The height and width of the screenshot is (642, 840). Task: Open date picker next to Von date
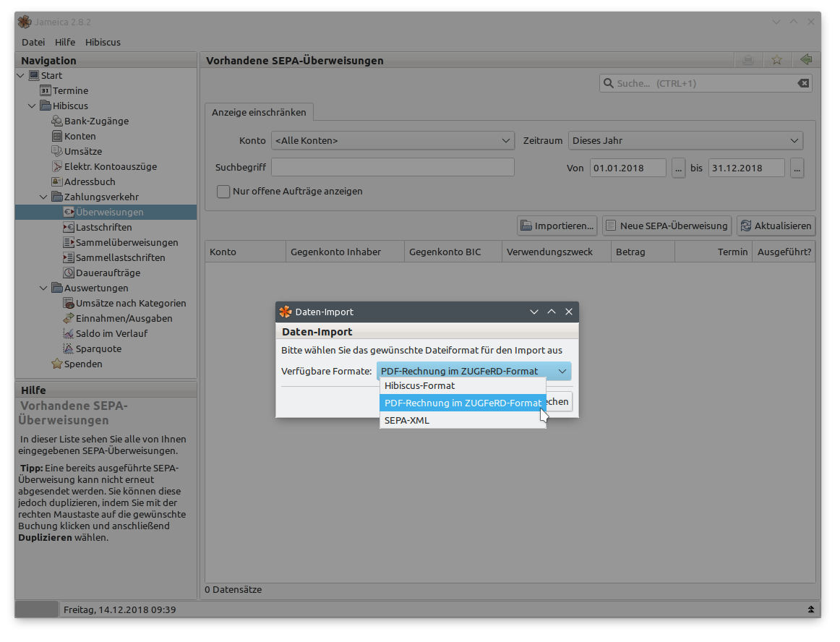[x=678, y=168]
